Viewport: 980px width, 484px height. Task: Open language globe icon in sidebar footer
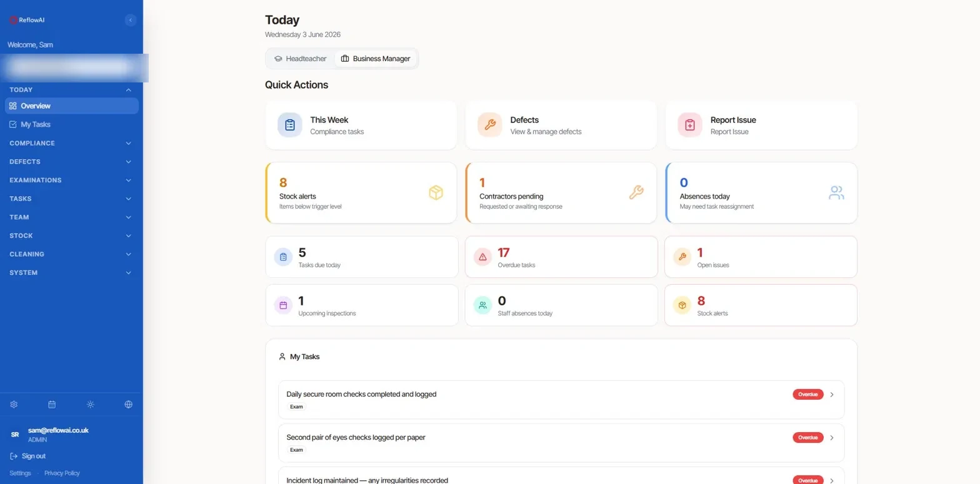point(129,404)
